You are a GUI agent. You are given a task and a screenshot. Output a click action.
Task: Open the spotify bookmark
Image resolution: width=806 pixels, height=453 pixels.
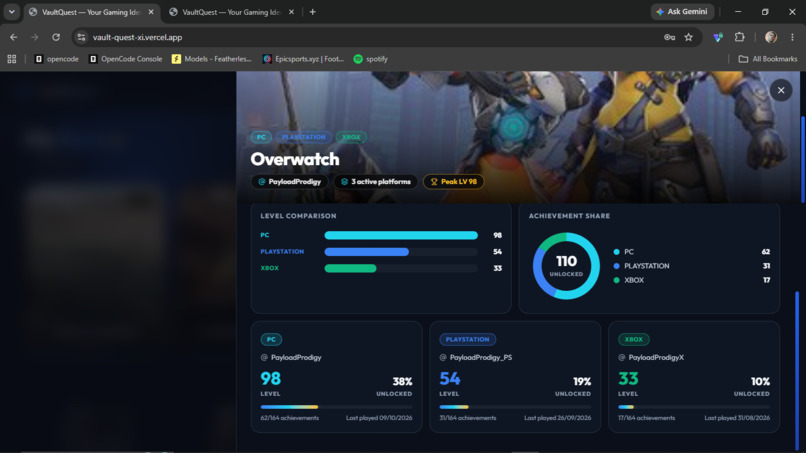[371, 59]
